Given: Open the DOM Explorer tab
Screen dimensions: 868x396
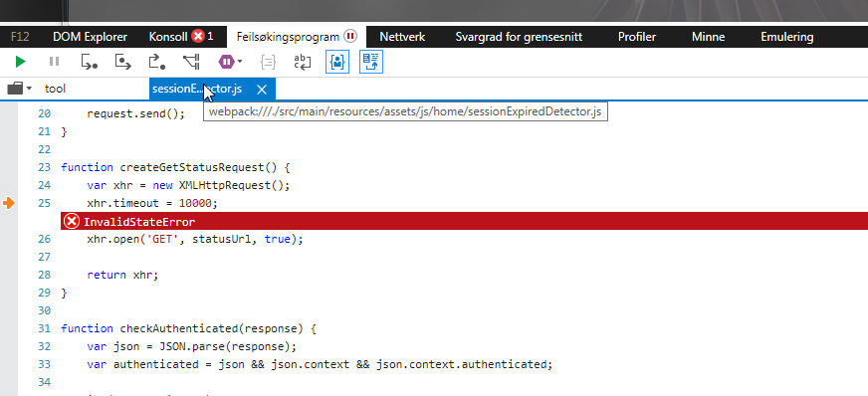Looking at the screenshot, I should [x=90, y=37].
